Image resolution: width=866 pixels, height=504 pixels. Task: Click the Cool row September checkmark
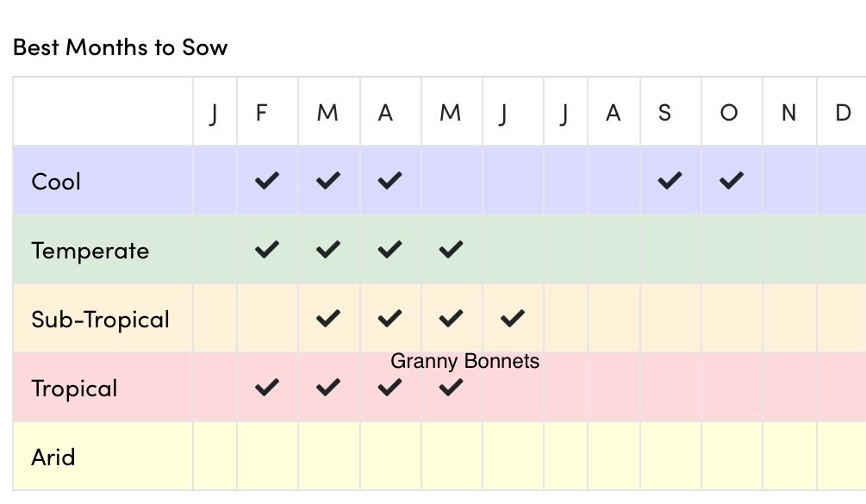point(670,181)
